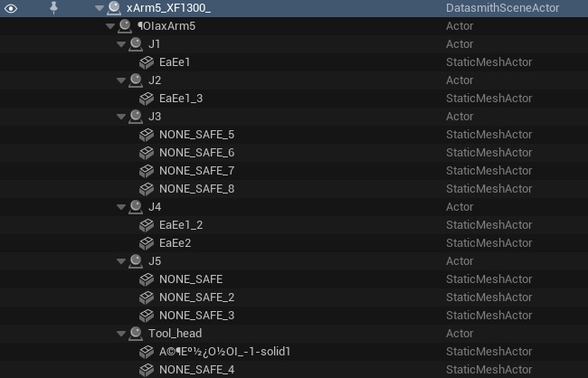Click the actor icon next to J4
Screen dimensions: 588x378
pos(136,207)
